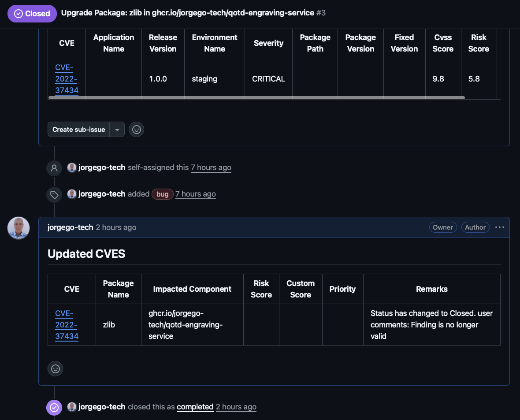Click the 'completed' link in the closed event
Image resolution: width=520 pixels, height=420 pixels.
click(195, 407)
